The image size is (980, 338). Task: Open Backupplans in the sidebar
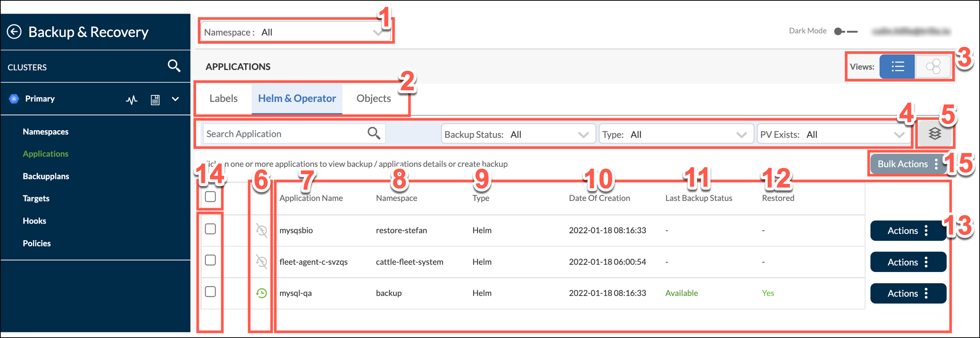[46, 176]
